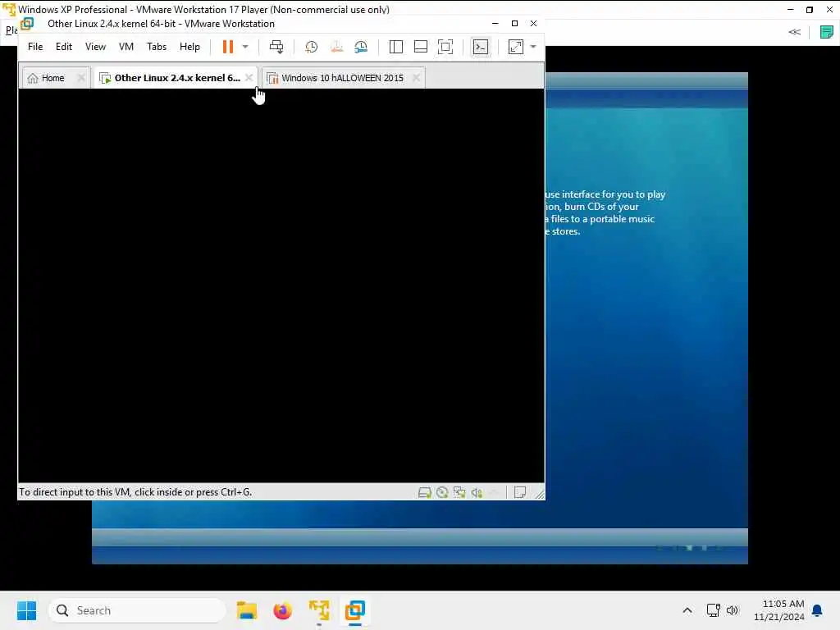Open the Edit menu
The width and height of the screenshot is (840, 630).
click(x=64, y=47)
